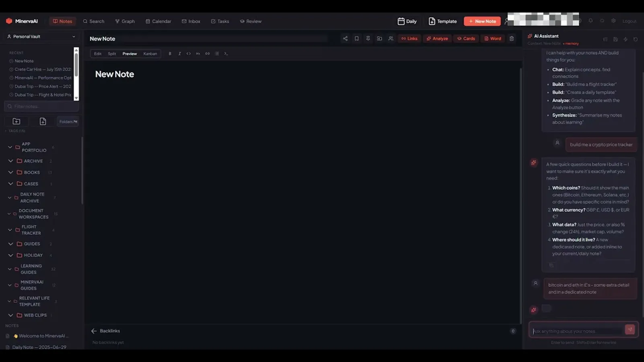The image size is (644, 362).
Task: Insert code block terminal icon
Action: point(226,53)
